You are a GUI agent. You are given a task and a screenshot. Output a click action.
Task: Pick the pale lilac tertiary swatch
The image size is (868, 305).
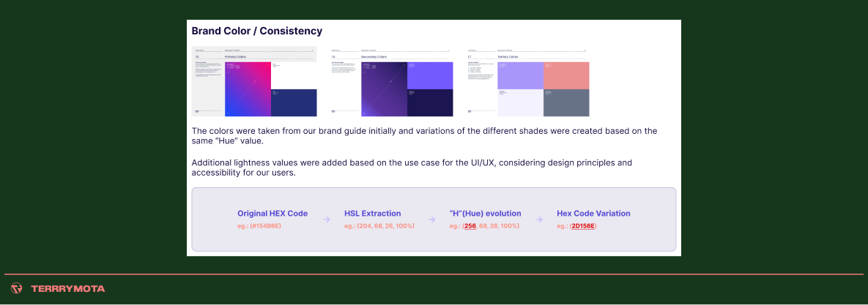[x=520, y=103]
